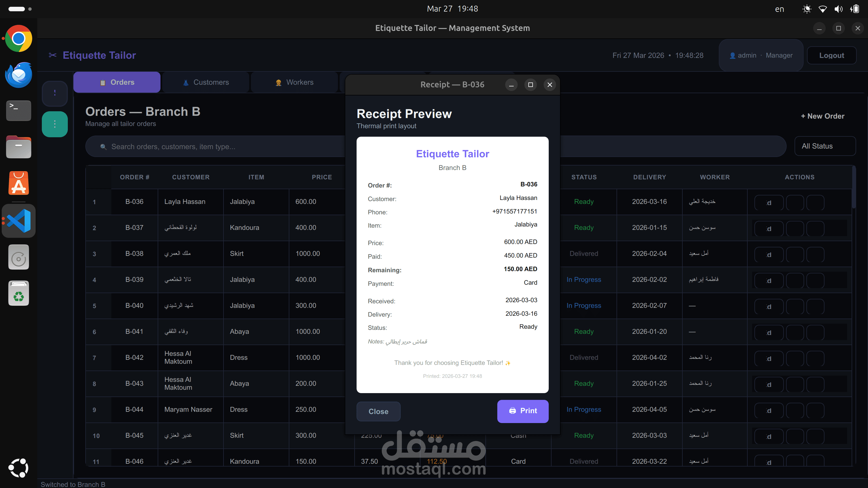Click the Print button with printer icon
Viewport: 868px width, 488px height.
pos(523,411)
